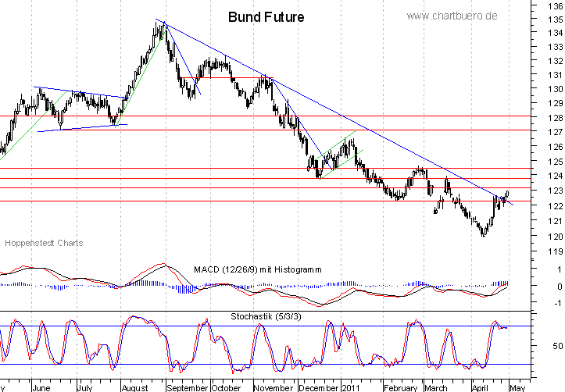Select the "October" label on the time axis

click(x=226, y=387)
